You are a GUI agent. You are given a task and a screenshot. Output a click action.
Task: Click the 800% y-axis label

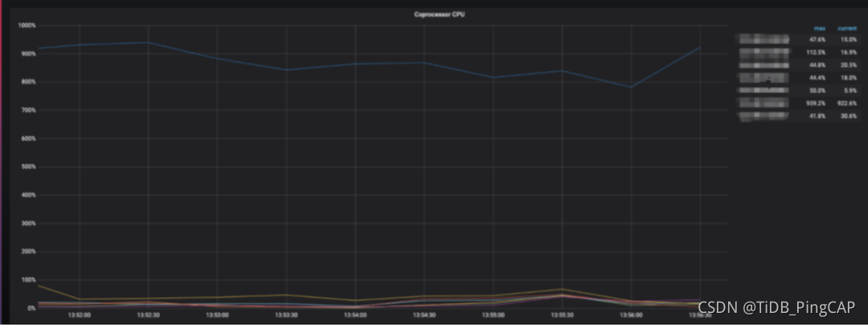(27, 82)
